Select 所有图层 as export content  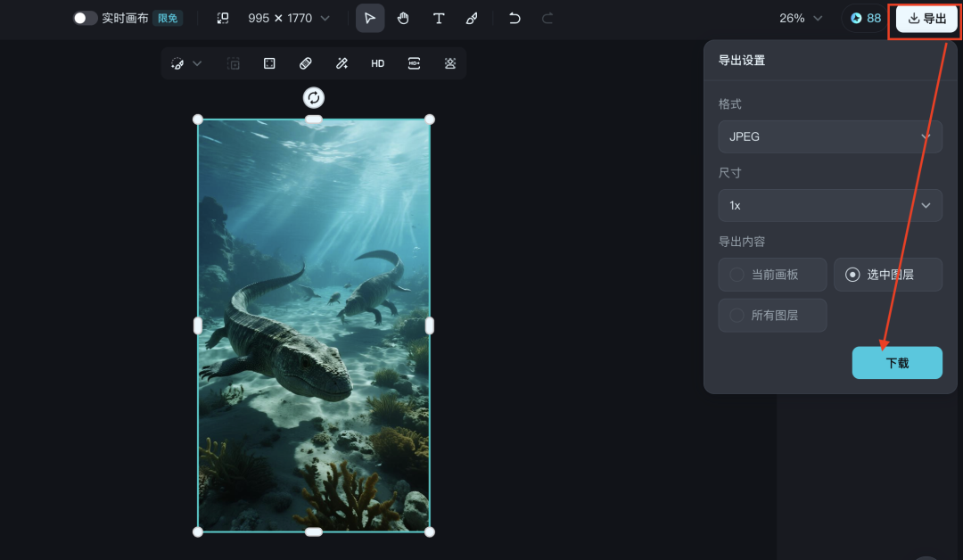click(x=772, y=316)
